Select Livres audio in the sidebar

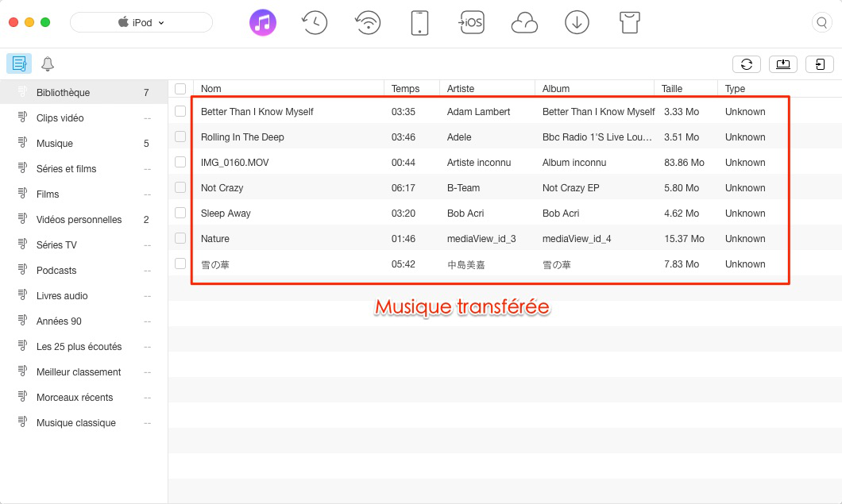[x=83, y=296]
